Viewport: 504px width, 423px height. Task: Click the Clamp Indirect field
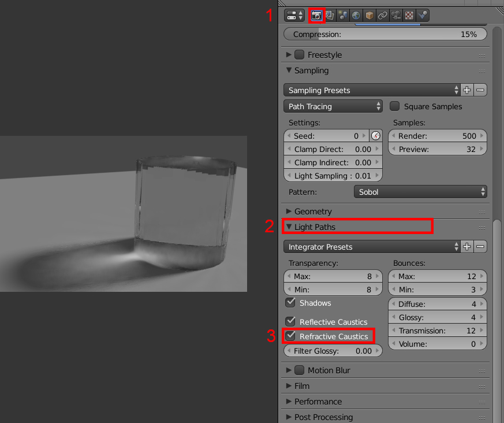tap(333, 162)
